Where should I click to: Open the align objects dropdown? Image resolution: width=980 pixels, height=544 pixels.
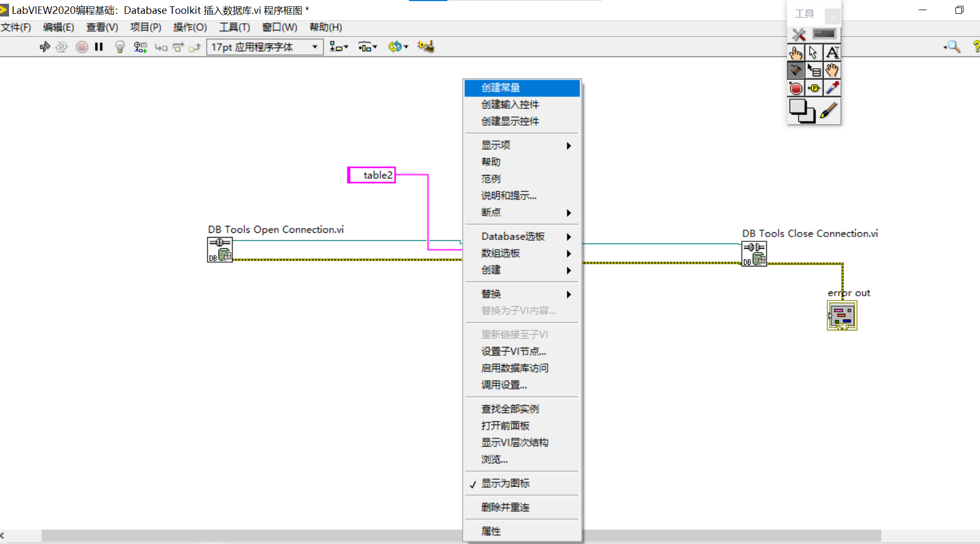coord(339,47)
